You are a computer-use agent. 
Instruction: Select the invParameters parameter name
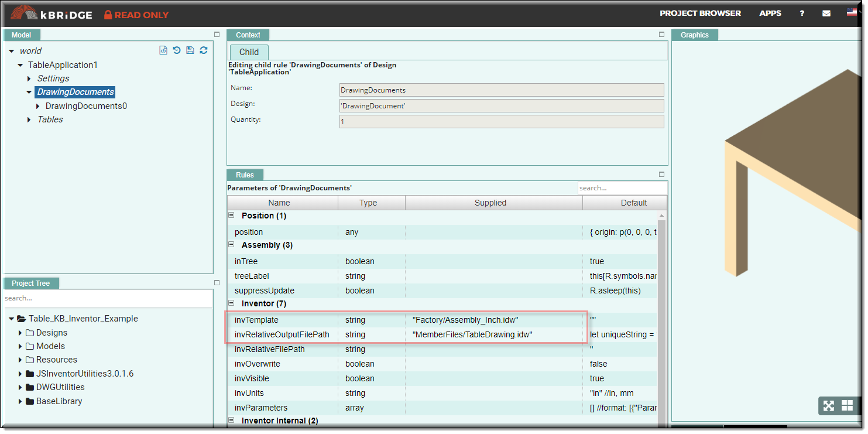[x=261, y=408]
